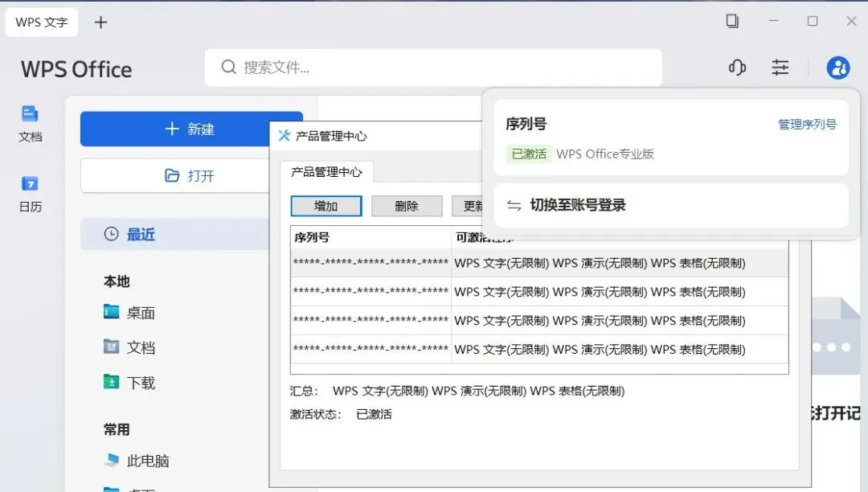The width and height of the screenshot is (868, 492).
Task: Select the second serial number row
Action: click(x=539, y=292)
